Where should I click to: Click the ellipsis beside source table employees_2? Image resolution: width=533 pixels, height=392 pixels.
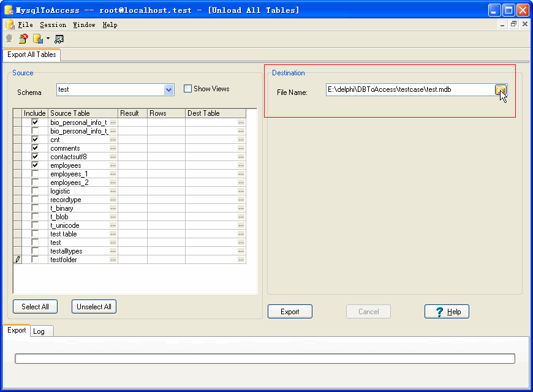113,183
